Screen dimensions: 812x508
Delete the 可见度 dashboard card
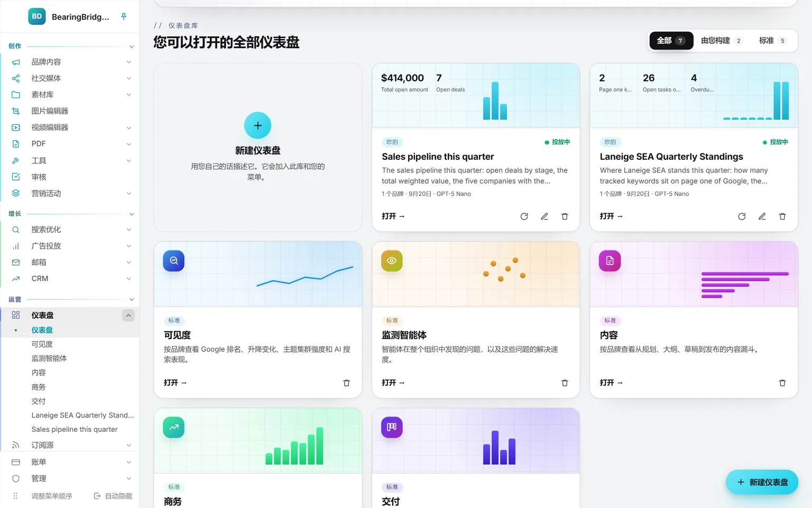click(347, 383)
